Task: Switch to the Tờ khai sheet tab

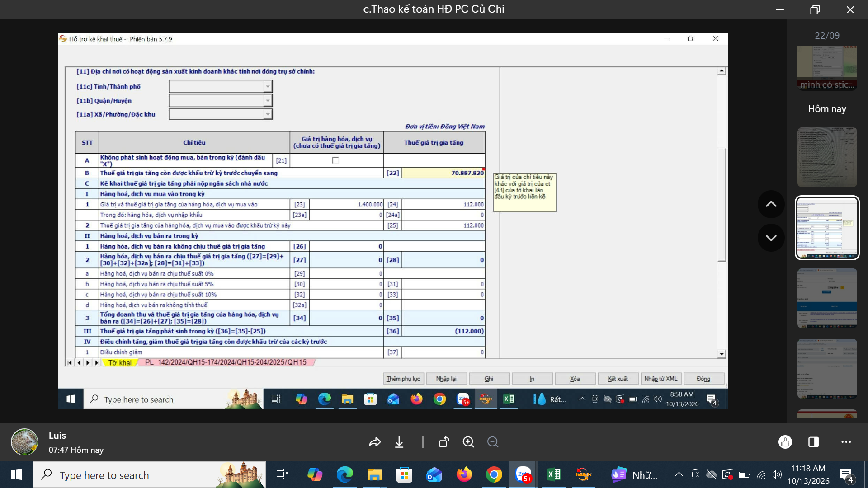Action: (120, 362)
